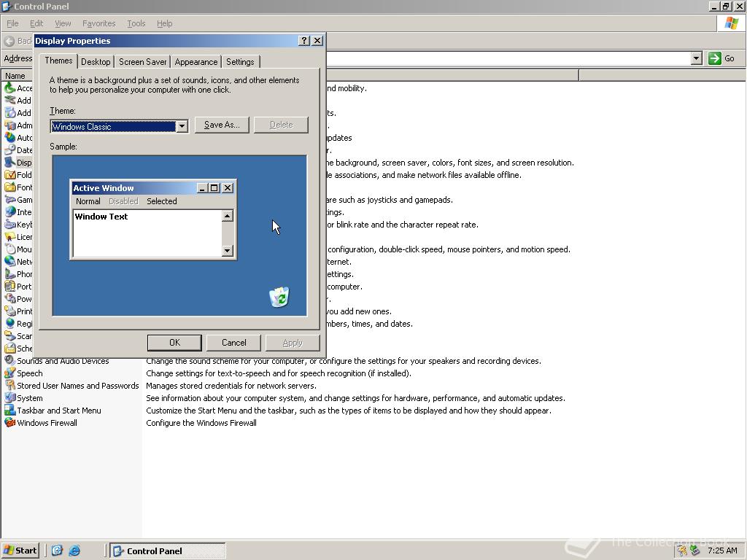
Task: Click the Display icon in list
Action: (9, 163)
